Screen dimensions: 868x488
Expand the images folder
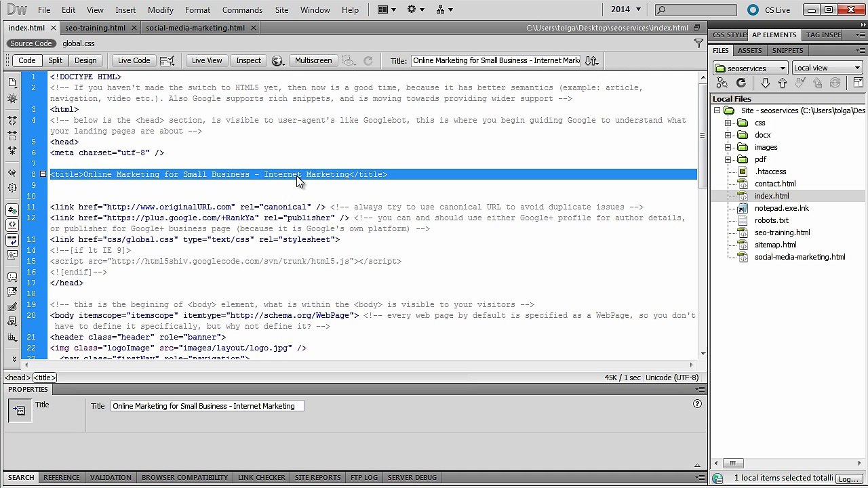click(x=728, y=148)
